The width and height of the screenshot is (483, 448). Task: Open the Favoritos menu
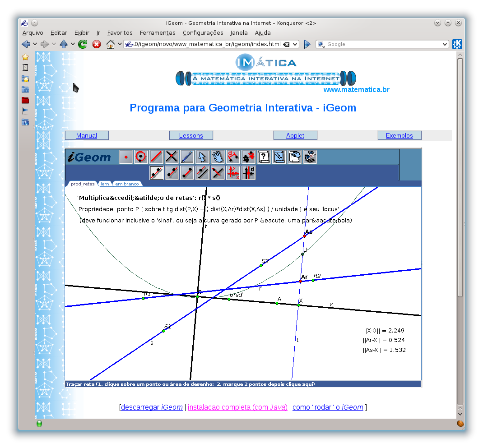120,32
